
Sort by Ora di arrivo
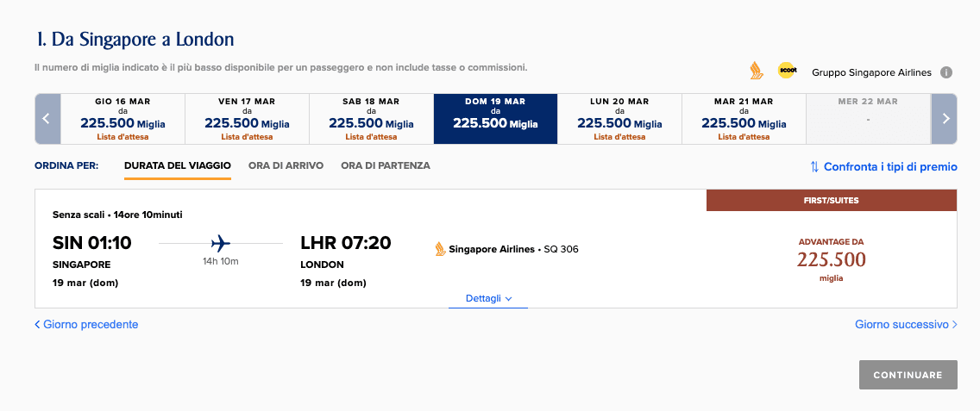(286, 165)
